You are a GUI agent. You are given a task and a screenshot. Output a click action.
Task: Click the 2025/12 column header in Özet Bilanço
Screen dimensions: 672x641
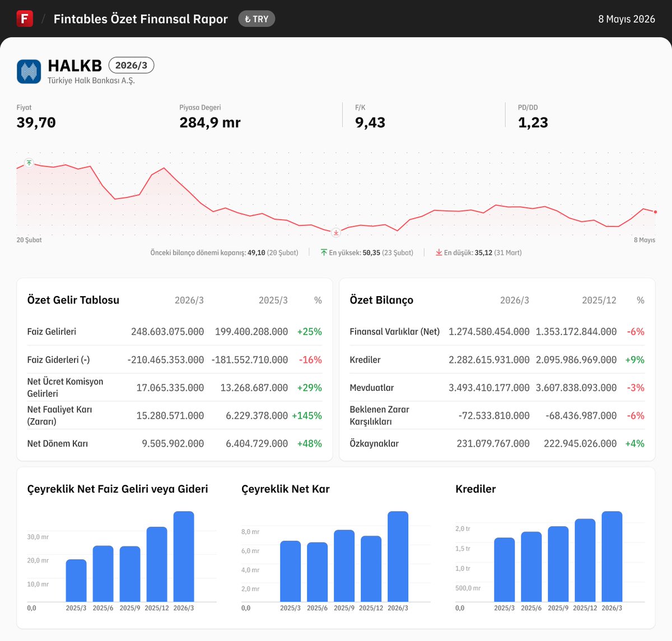pyautogui.click(x=599, y=300)
